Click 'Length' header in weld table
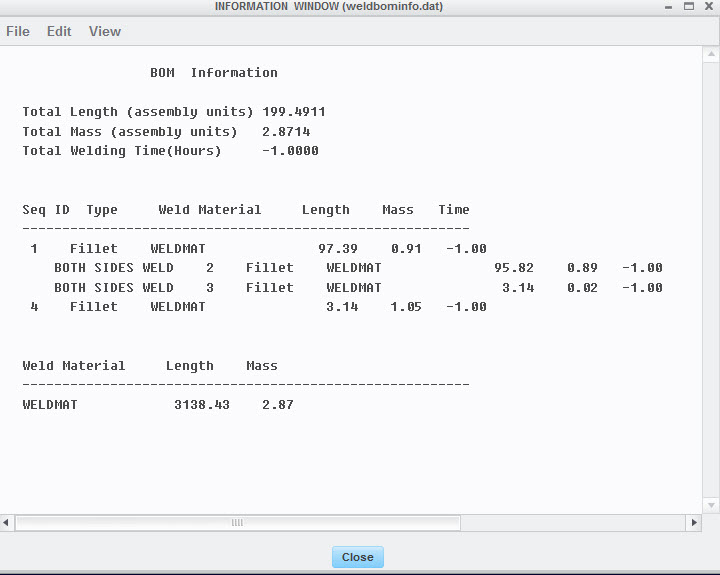The image size is (720, 575). [x=326, y=210]
